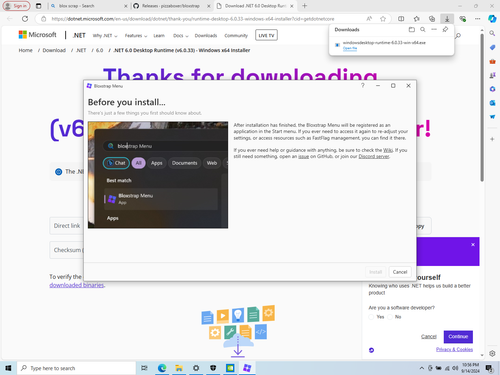Viewport: 500px width, 375px height.
Task: Open Edge sidebar shopping tag icon
Action: point(492,47)
